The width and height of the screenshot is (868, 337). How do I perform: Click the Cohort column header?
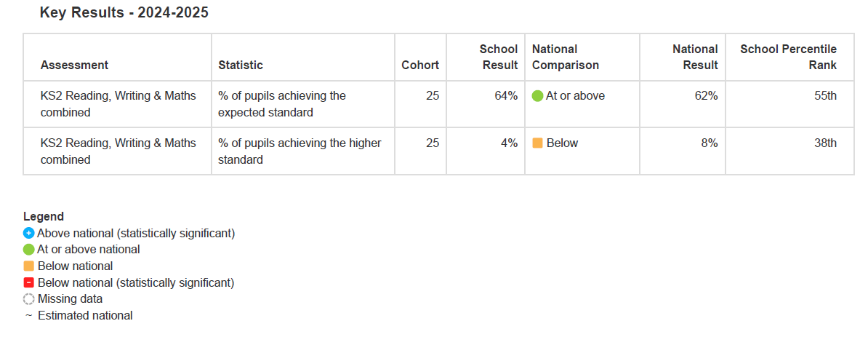[x=420, y=65]
